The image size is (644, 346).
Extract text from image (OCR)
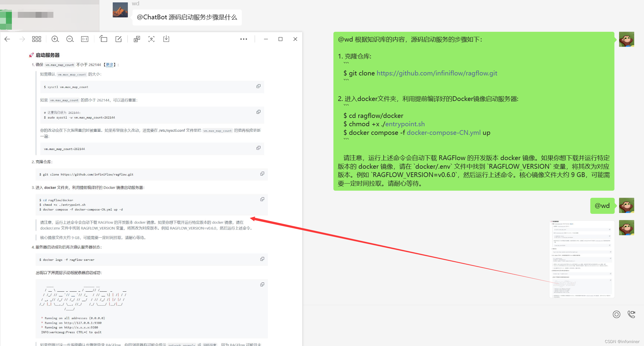[152, 39]
